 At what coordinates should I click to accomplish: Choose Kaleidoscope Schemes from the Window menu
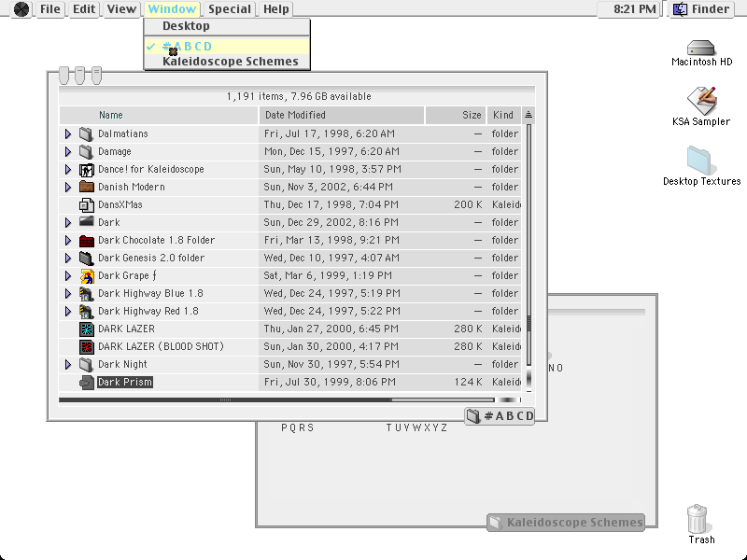pyautogui.click(x=227, y=62)
